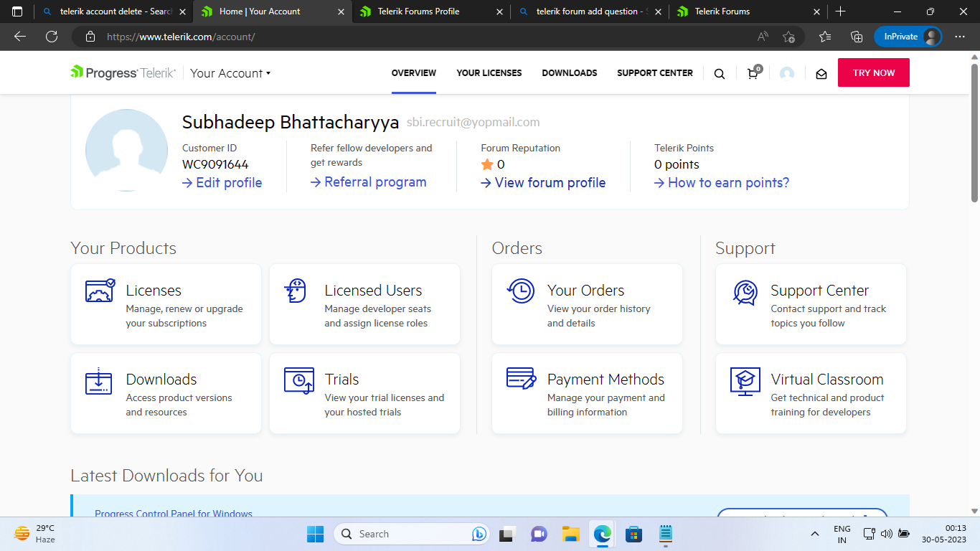Viewport: 980px width, 551px height.
Task: Click the Payment Methods card icon
Action: pyautogui.click(x=522, y=378)
